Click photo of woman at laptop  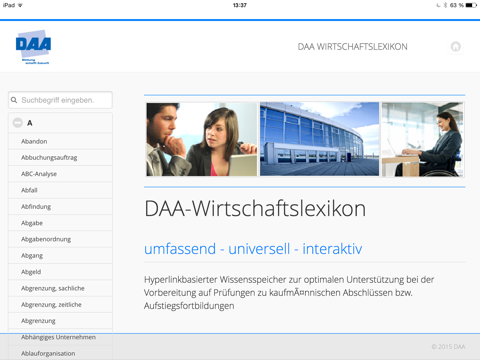coord(423,139)
